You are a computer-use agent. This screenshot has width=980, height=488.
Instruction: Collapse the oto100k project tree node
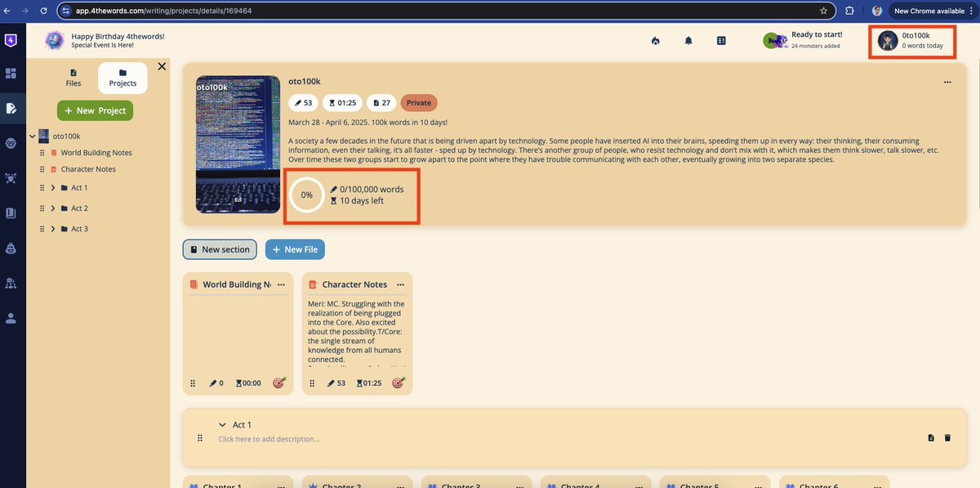click(x=32, y=137)
